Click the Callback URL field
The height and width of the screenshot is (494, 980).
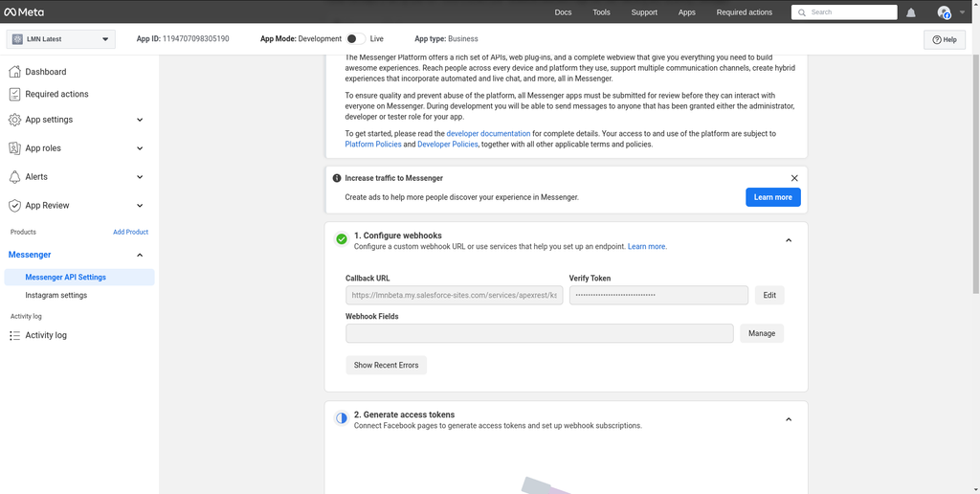[x=455, y=295]
